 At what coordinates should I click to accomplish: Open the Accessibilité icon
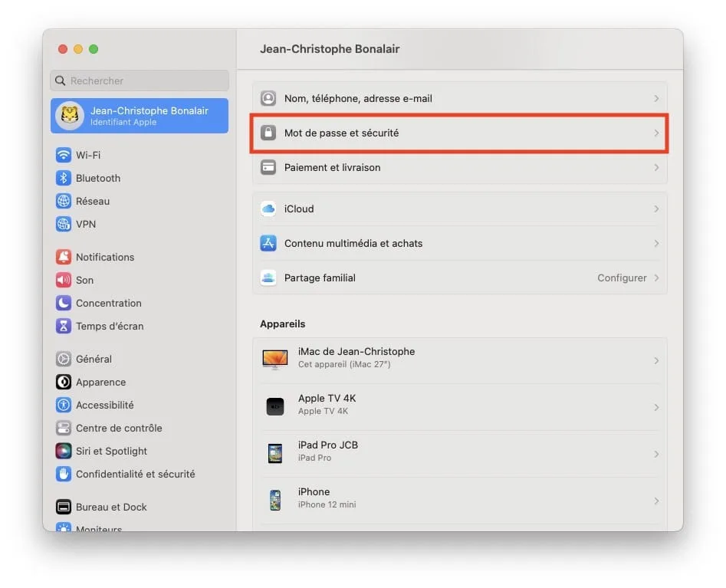(x=64, y=405)
